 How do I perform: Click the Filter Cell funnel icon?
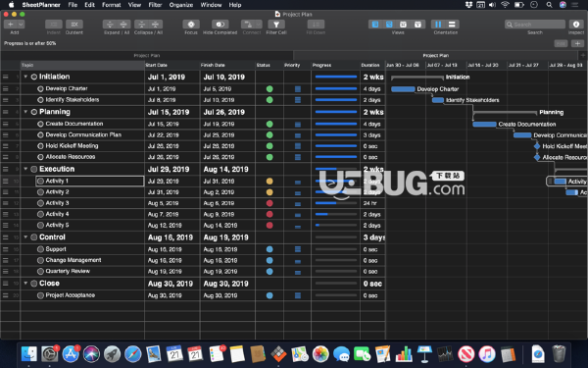coord(276,25)
